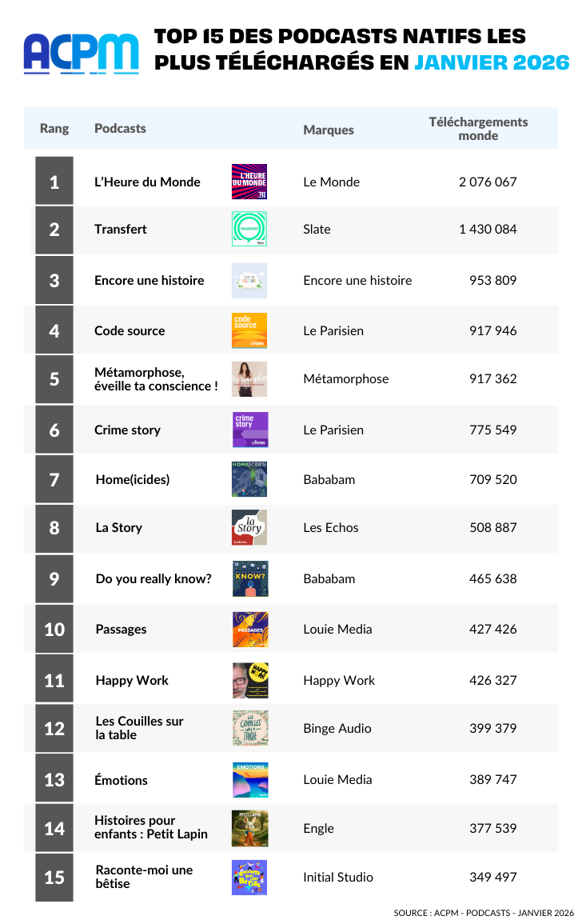The height and width of the screenshot is (924, 582).
Task: Click the green Transfert podcast cover
Action: click(x=249, y=229)
